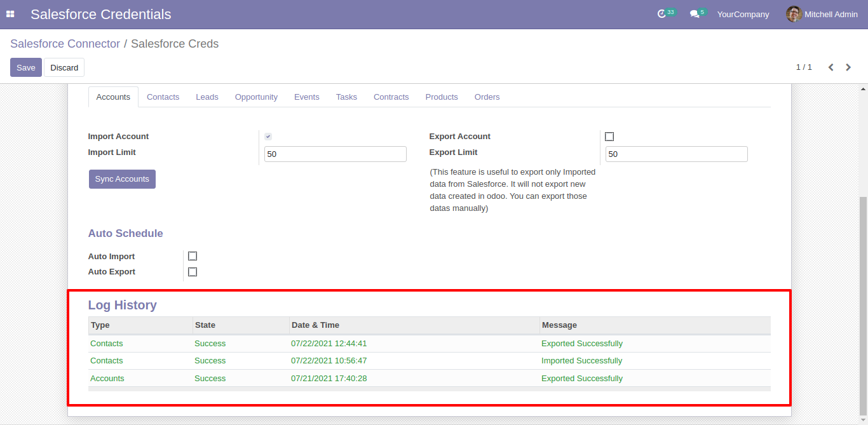Image resolution: width=868 pixels, height=425 pixels.
Task: Switch to the Opportunity tab
Action: (x=256, y=97)
